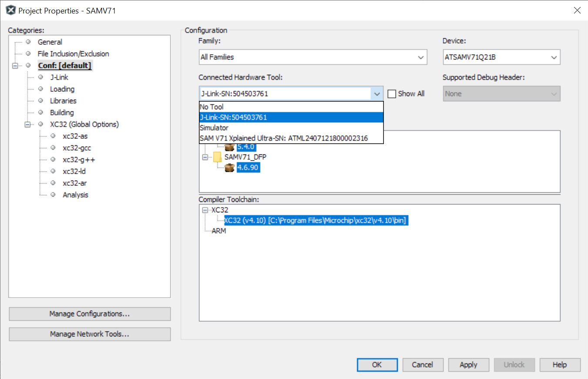Select No Tool in the dropdown list

point(212,107)
